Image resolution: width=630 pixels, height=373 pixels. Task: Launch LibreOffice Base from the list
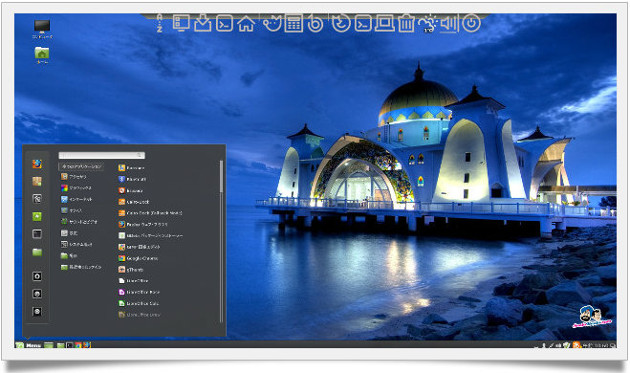pyautogui.click(x=139, y=292)
